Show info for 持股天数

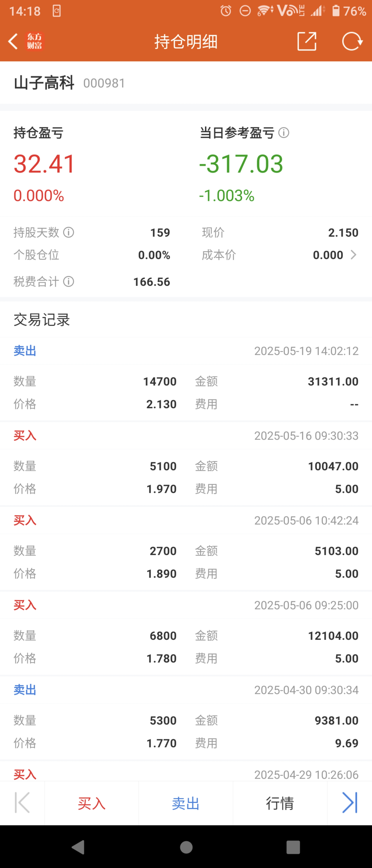[x=69, y=232]
